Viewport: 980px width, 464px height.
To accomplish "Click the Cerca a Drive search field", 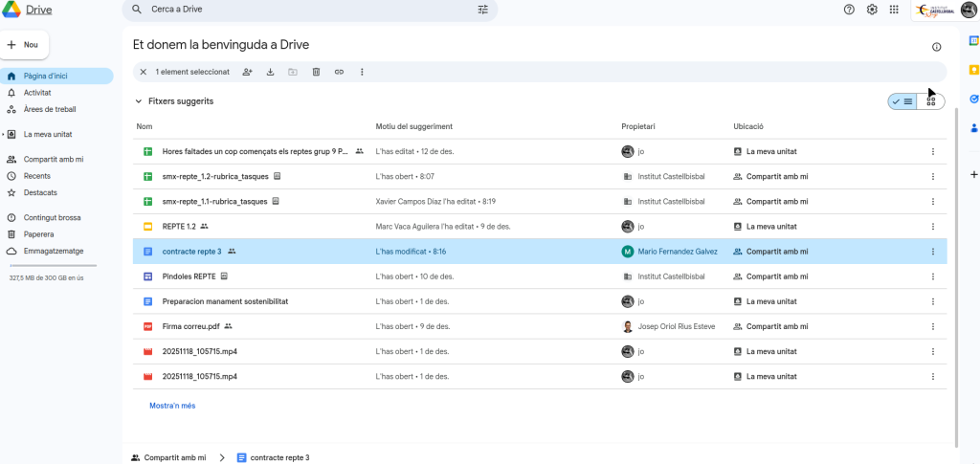I will click(x=306, y=10).
